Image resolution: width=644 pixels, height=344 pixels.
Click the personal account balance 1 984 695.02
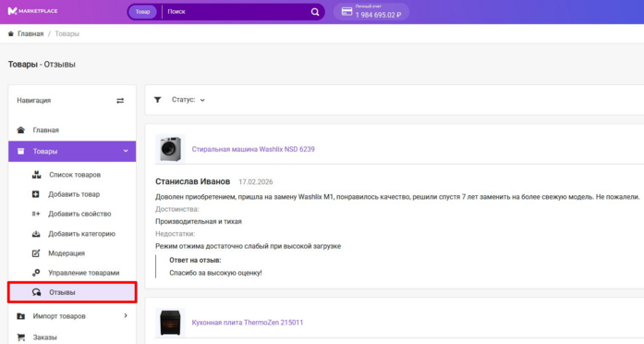tap(378, 15)
